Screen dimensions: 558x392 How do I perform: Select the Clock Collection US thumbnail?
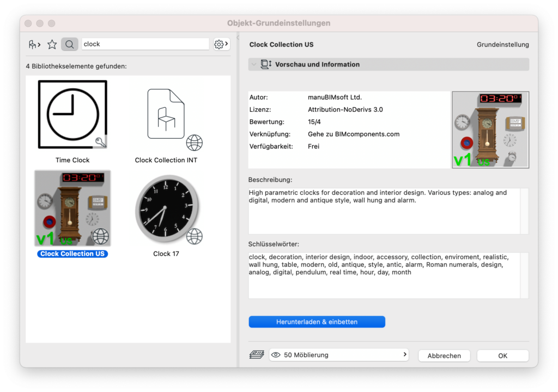tap(72, 208)
